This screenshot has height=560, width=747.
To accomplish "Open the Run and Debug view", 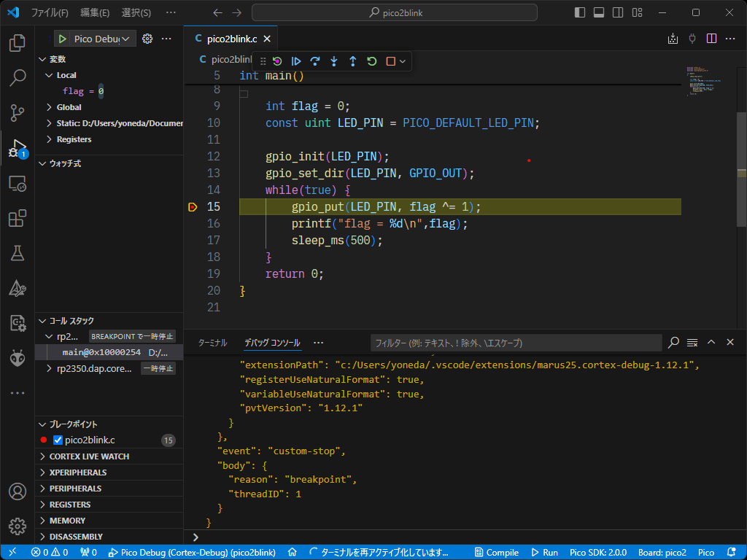I will coord(18,148).
